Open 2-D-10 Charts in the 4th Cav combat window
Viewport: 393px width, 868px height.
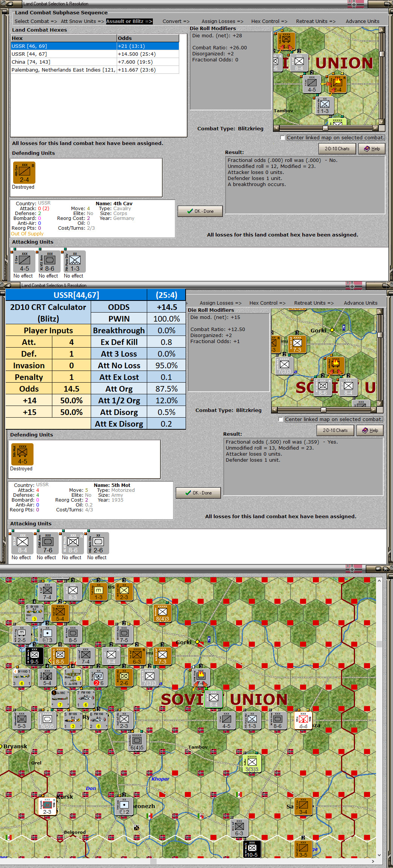click(337, 149)
